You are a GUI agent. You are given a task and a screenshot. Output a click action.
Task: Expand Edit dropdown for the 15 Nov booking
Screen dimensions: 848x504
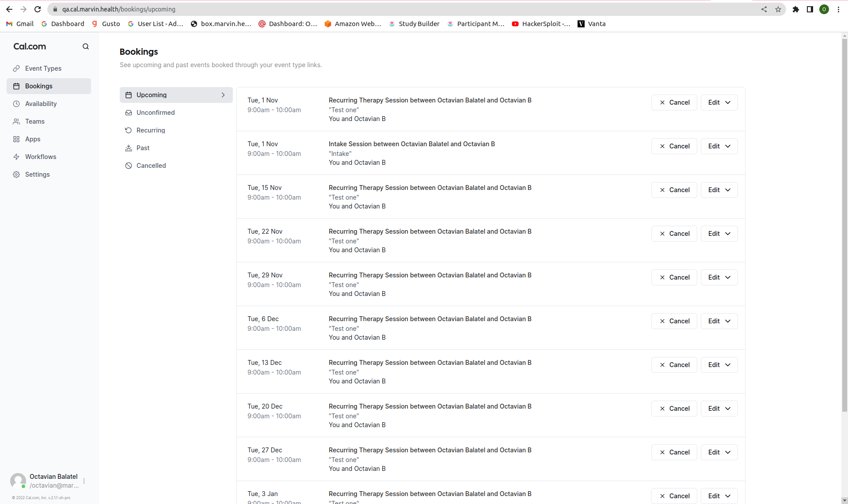[x=719, y=190]
